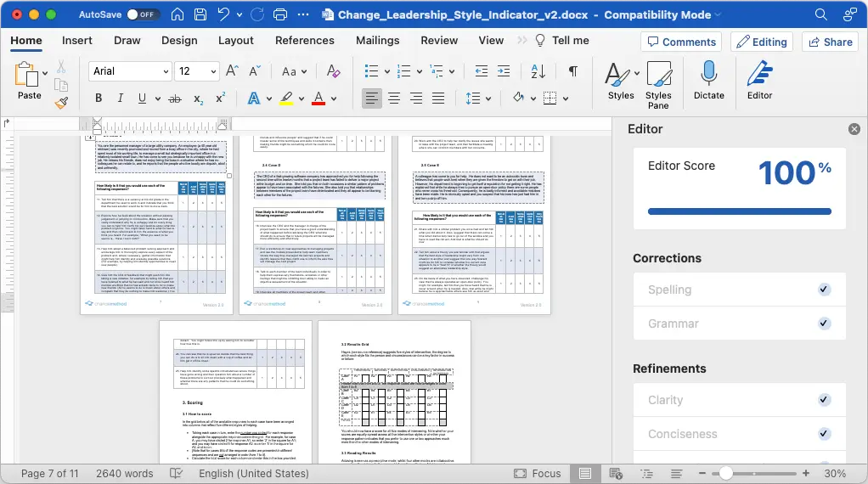Image resolution: width=868 pixels, height=484 pixels.
Task: Expand the bullet list options arrow
Action: pyautogui.click(x=387, y=71)
